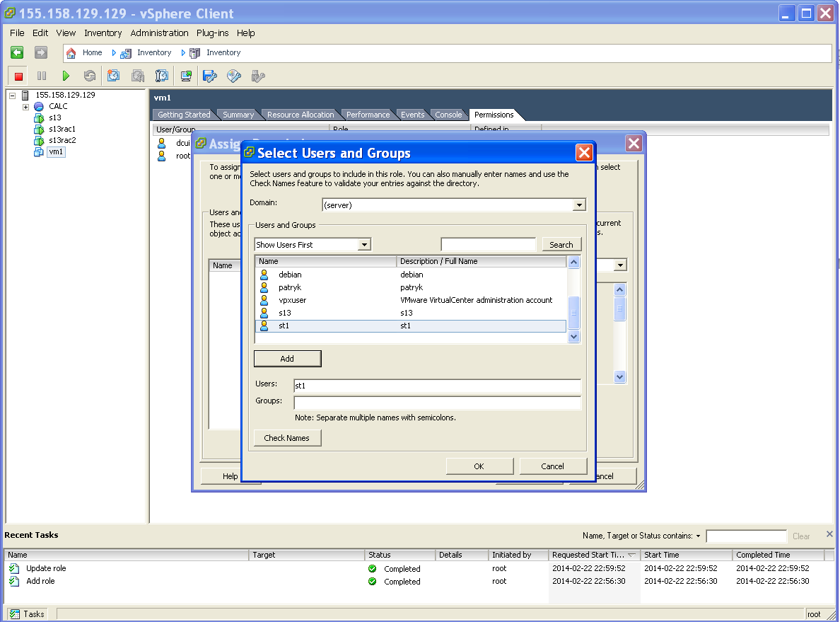This screenshot has height=622, width=840.
Task: Select the CALC resource pool icon
Action: point(39,106)
